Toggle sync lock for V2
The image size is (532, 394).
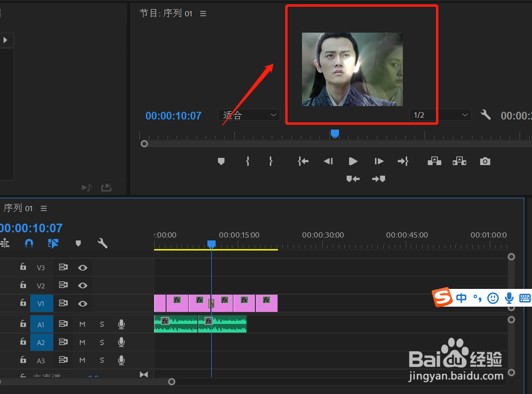tap(63, 285)
